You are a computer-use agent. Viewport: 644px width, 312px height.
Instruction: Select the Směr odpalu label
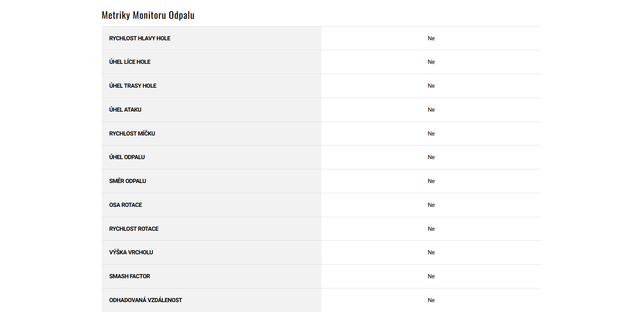tap(128, 181)
